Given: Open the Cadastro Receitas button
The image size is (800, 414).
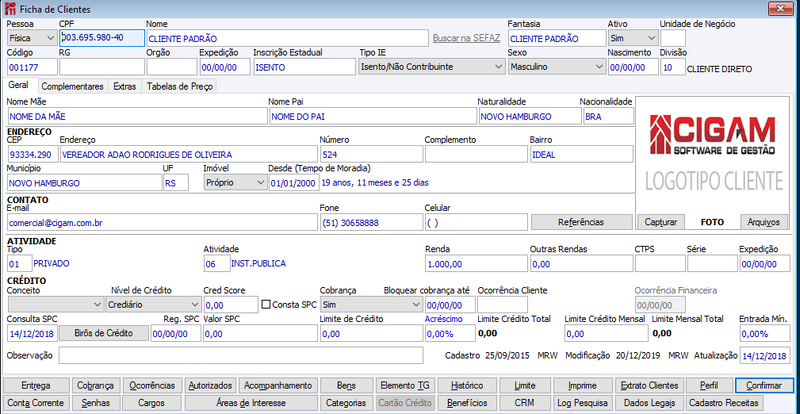Looking at the screenshot, I should click(725, 402).
